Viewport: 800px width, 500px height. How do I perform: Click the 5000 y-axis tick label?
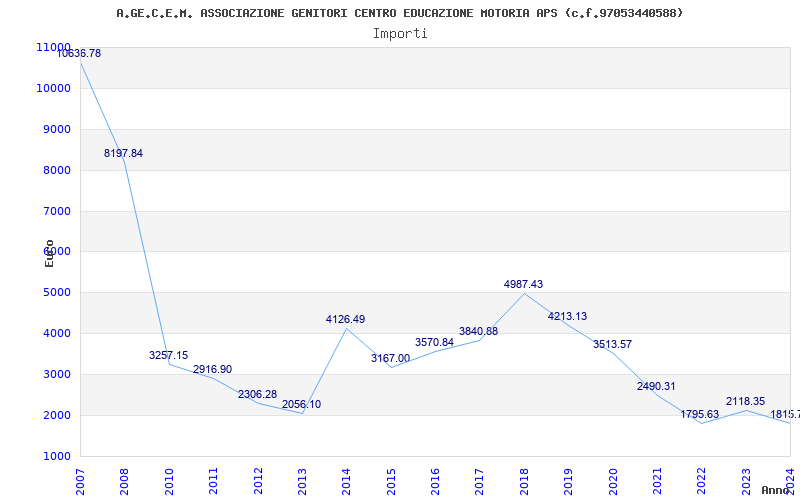(56, 292)
